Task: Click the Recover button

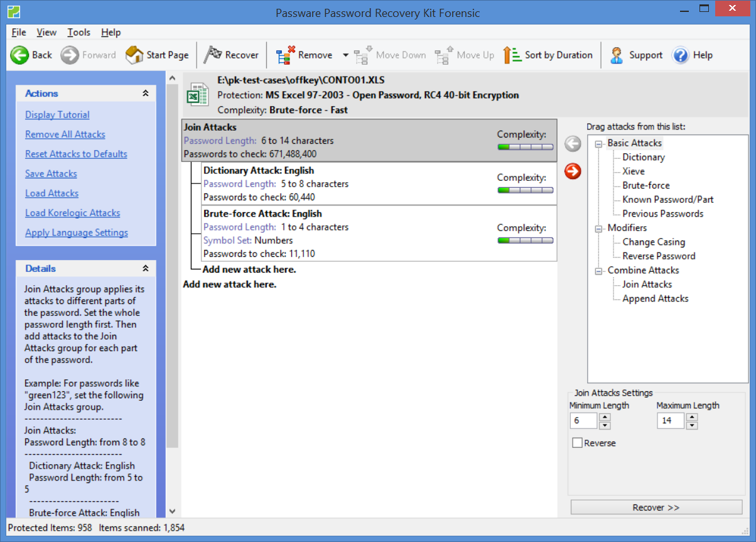Action: (x=656, y=507)
